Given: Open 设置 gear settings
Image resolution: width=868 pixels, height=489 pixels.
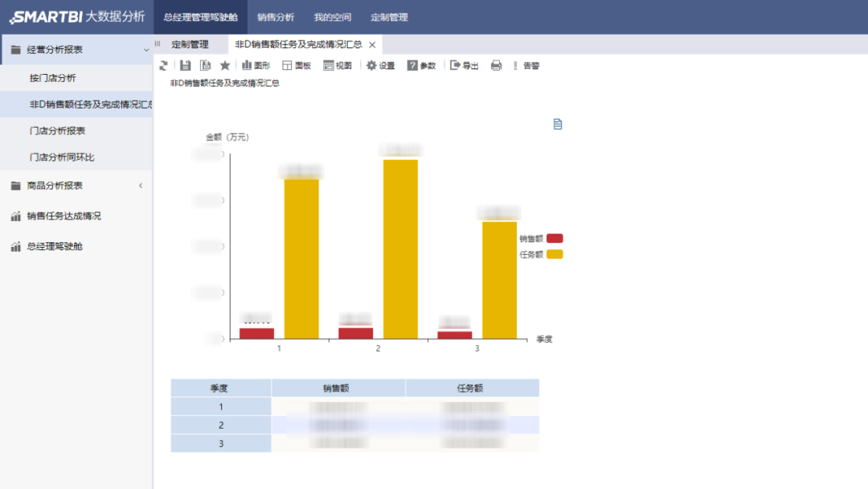Looking at the screenshot, I should coord(380,65).
